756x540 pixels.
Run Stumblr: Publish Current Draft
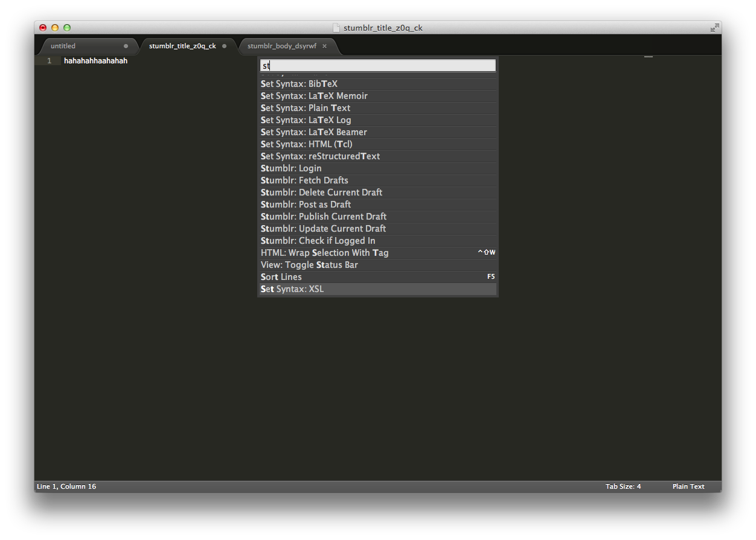coord(378,217)
